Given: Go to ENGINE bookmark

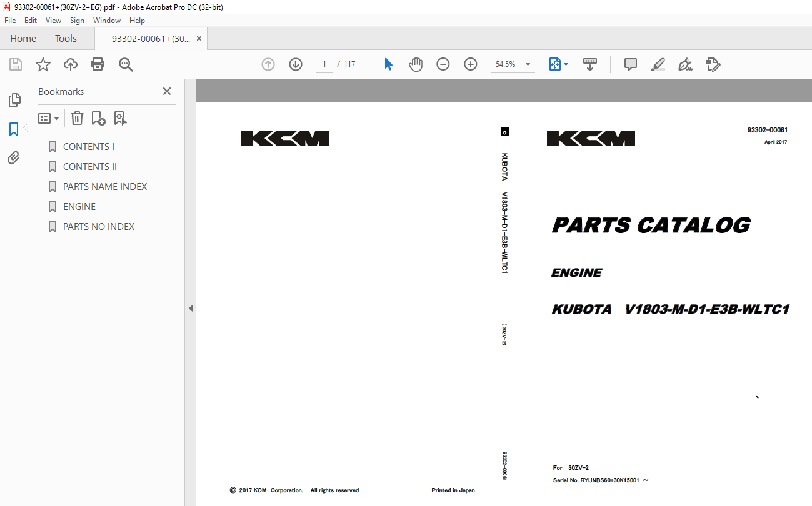Looking at the screenshot, I should [x=79, y=207].
